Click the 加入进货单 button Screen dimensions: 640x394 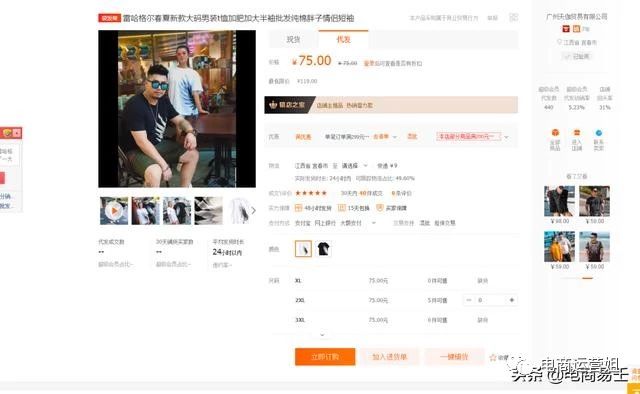(389, 357)
